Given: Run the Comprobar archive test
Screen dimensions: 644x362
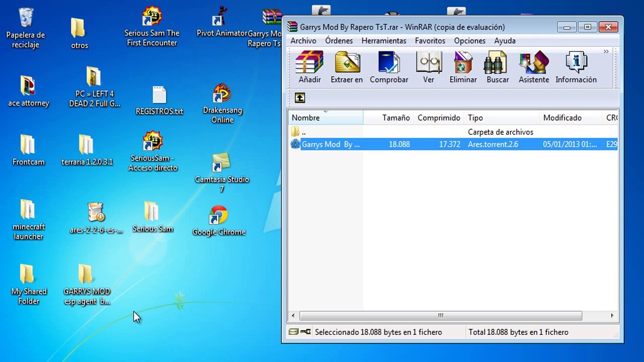Looking at the screenshot, I should (x=389, y=67).
